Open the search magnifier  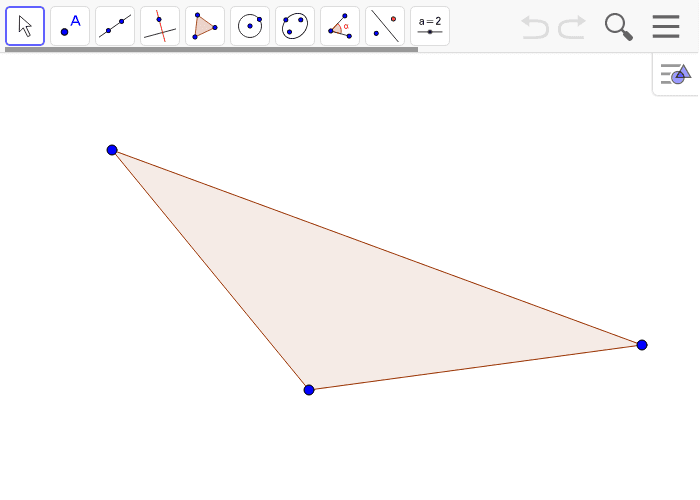pos(619,27)
